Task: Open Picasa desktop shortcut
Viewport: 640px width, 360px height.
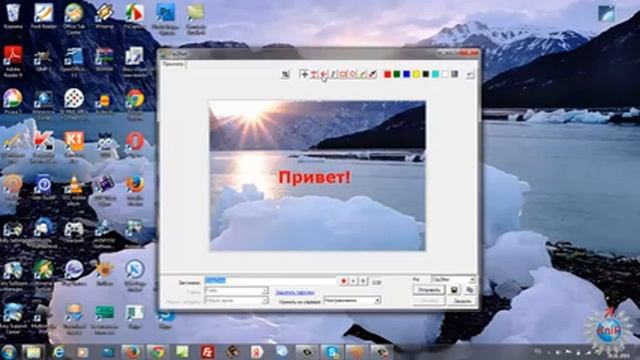Action: coord(13,101)
